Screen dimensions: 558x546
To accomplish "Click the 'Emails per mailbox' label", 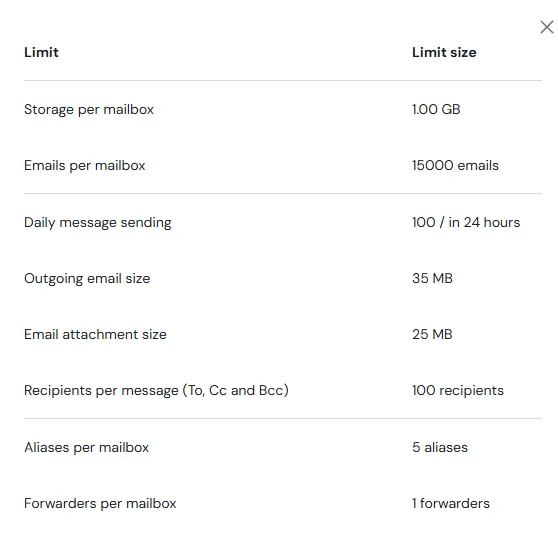I will point(85,166).
